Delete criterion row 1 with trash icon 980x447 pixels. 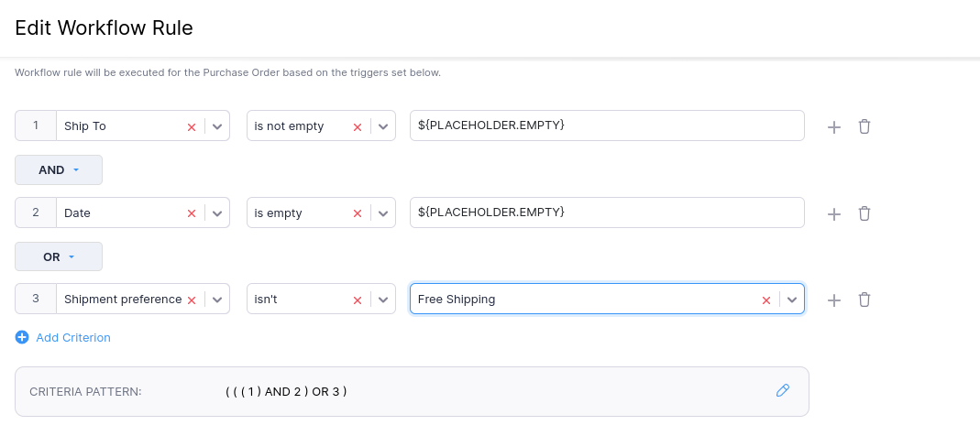coord(864,126)
